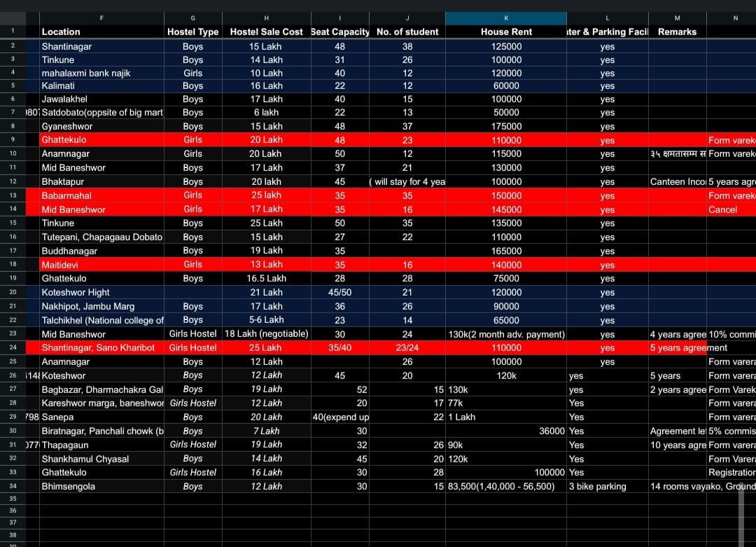
Task: Click the '16.5 Lakh' sale cost cell
Action: point(266,278)
